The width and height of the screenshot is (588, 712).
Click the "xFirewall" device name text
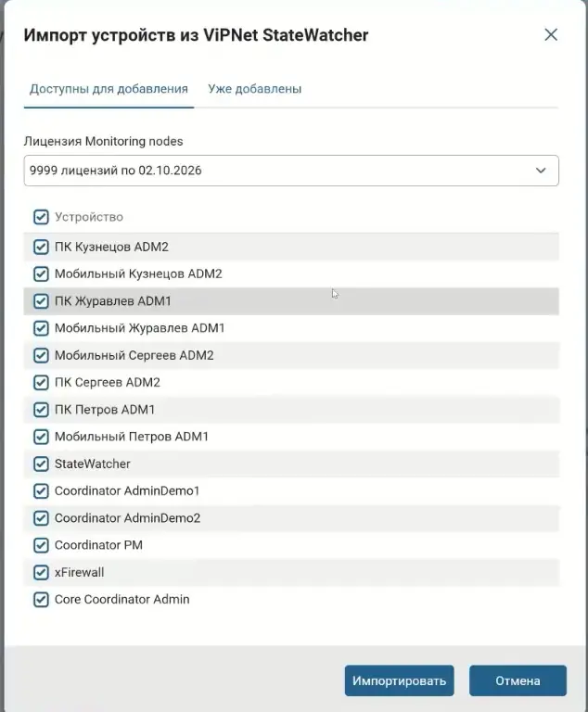click(x=79, y=572)
